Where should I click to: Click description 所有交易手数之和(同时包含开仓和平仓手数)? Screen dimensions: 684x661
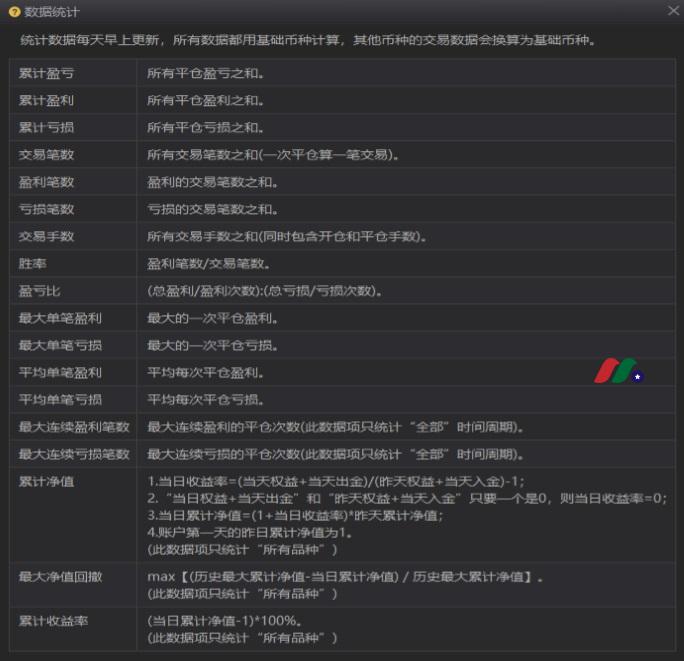[x=287, y=236]
